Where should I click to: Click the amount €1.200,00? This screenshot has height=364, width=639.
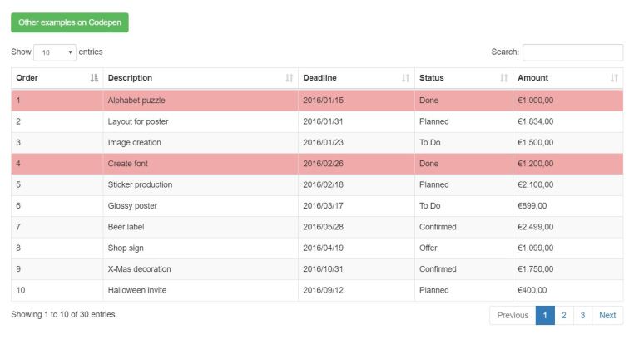coord(536,164)
